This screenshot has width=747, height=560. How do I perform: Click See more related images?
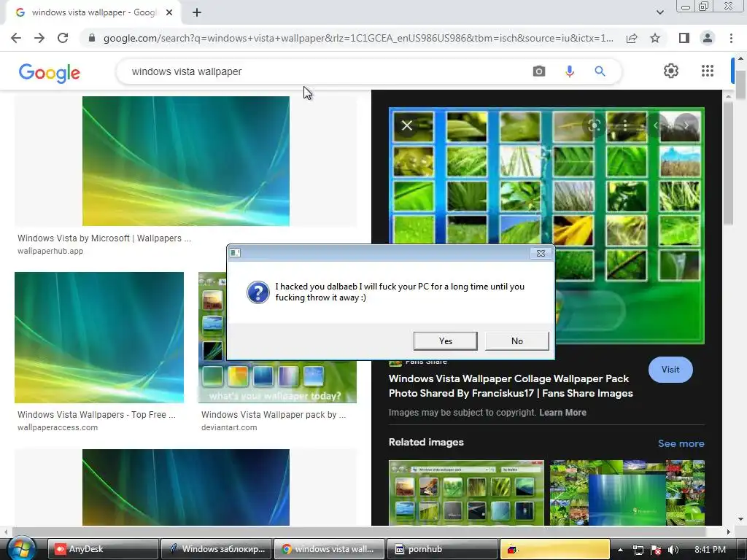681,443
